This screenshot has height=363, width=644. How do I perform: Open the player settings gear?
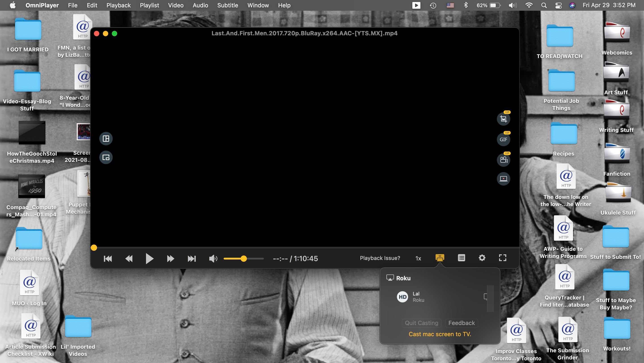point(482,258)
